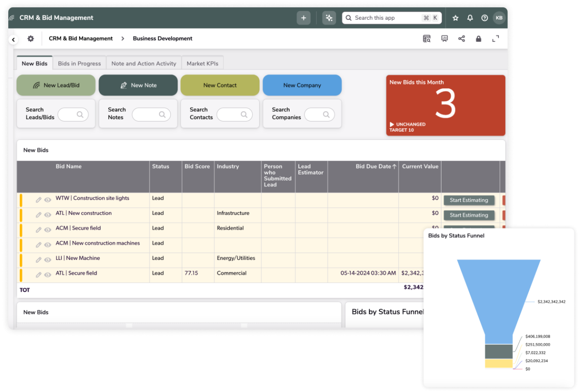View details of WTW | Construction site lights
579x392 pixels.
coord(48,198)
